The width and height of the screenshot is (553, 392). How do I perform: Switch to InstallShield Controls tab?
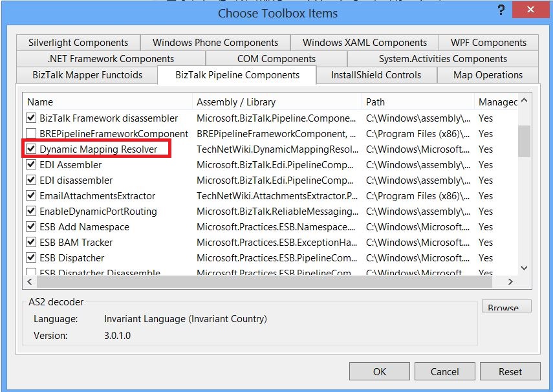[376, 75]
